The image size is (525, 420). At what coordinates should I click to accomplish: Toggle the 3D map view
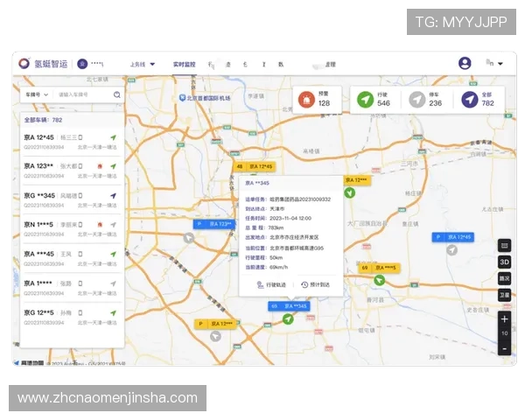click(x=504, y=262)
